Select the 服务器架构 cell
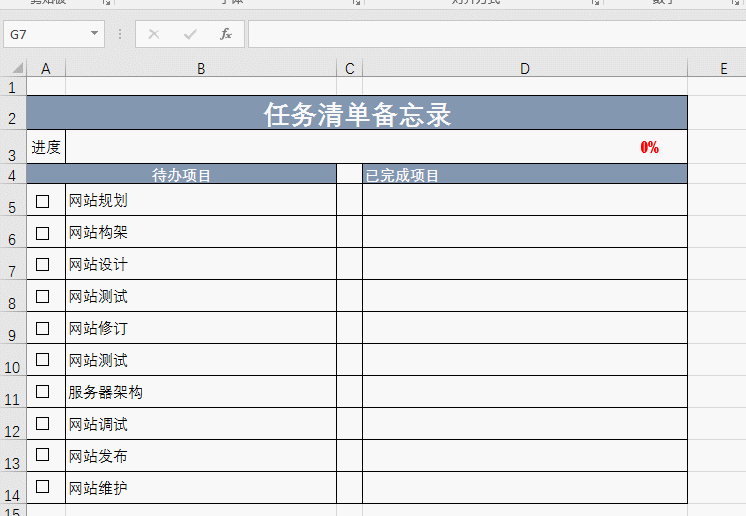The image size is (746, 516). [x=201, y=392]
